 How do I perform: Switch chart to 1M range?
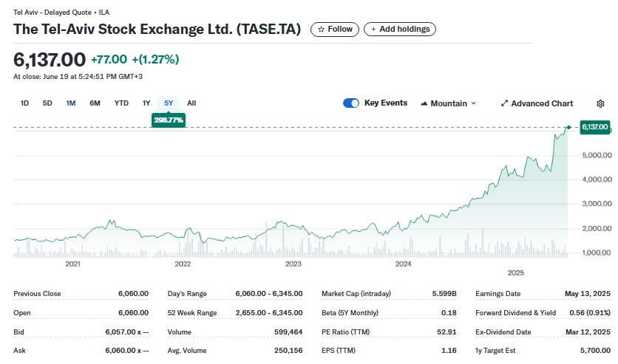click(70, 103)
